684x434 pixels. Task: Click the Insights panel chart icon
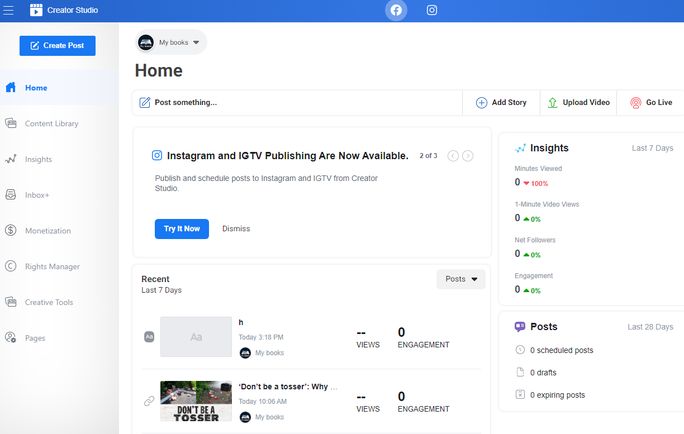[520, 148]
